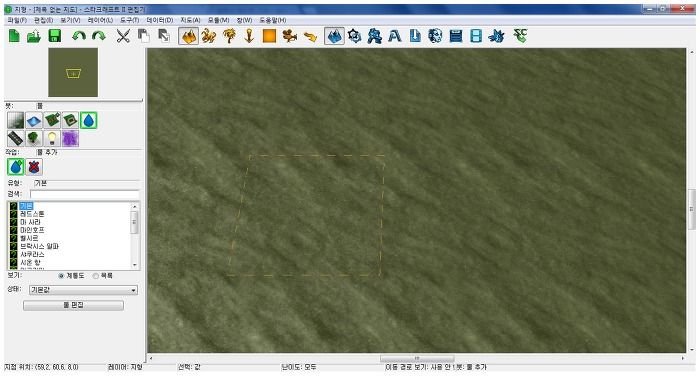Select the 계통도 tree view radio button
This screenshot has height=376, width=700.
[61, 276]
